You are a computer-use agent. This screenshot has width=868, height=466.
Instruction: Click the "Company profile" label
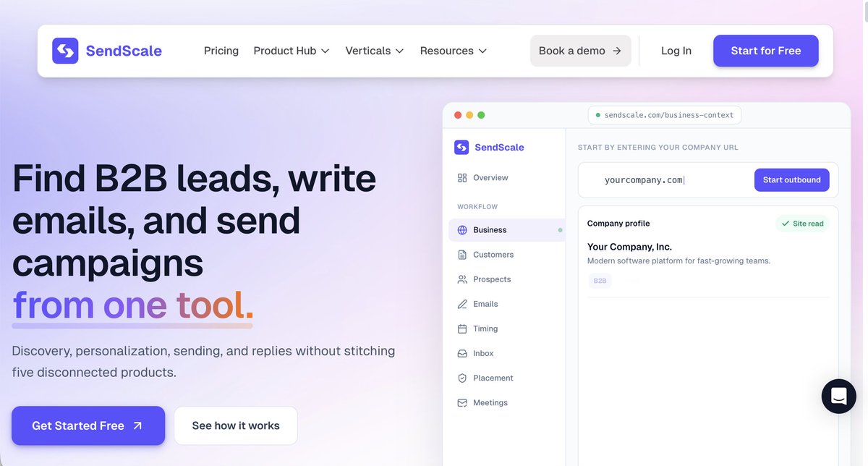[x=618, y=224]
